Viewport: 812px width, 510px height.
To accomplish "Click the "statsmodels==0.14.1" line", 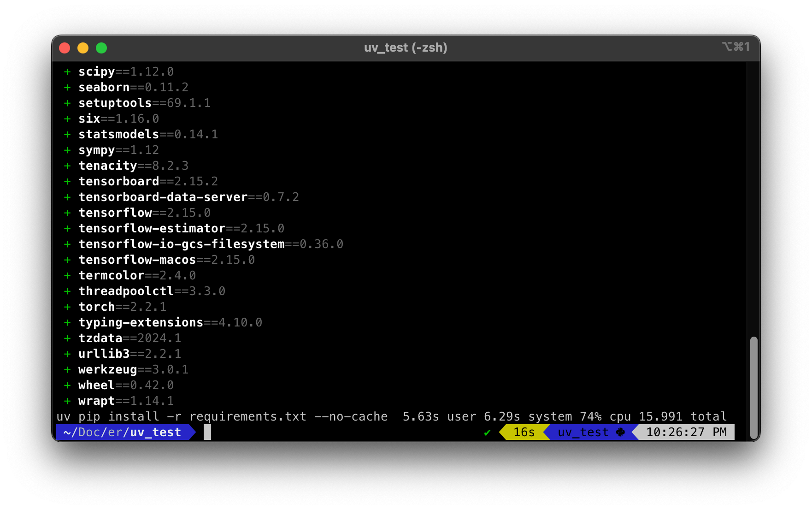I will point(141,134).
